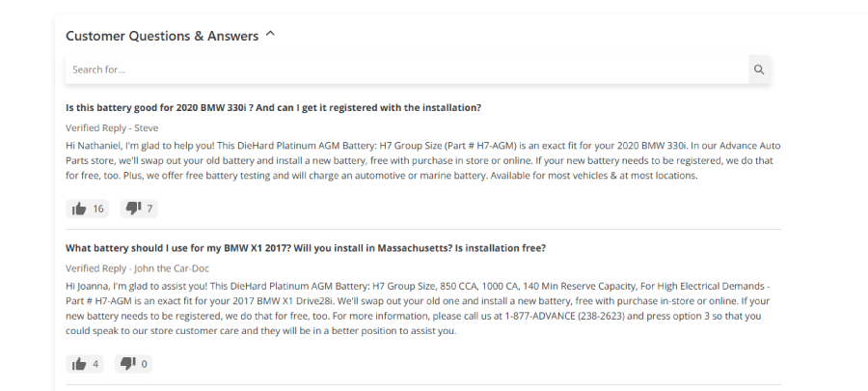Select the Verified Reply - Steve label
The width and height of the screenshot is (868, 391).
tap(112, 128)
